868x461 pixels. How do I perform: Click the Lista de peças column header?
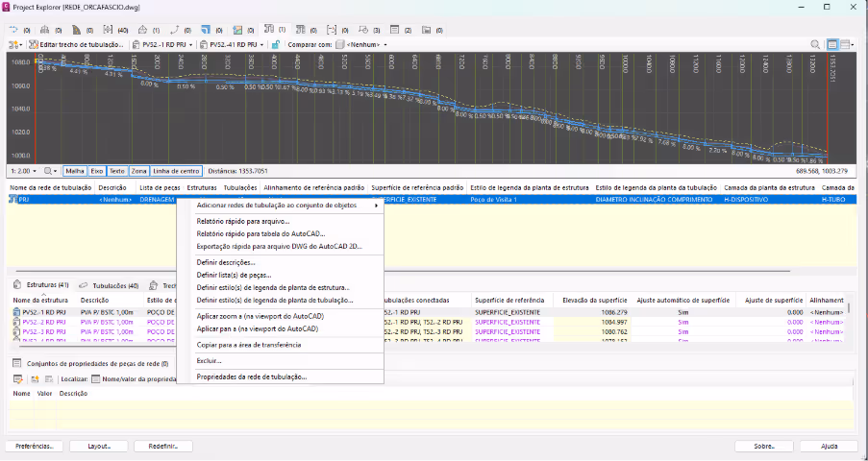point(160,187)
